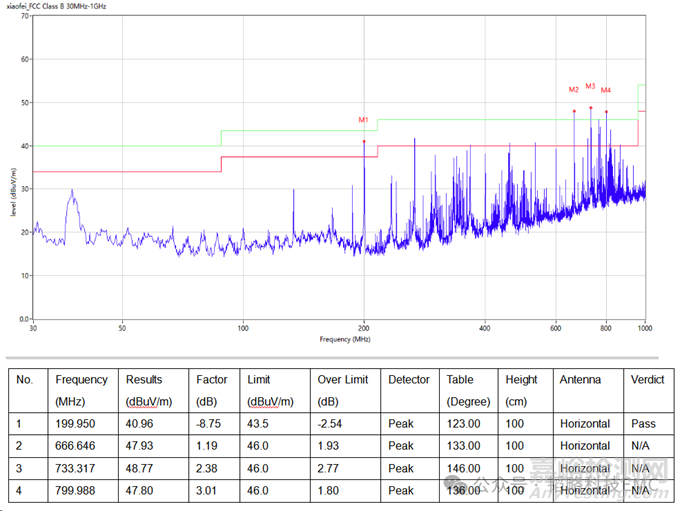Click the 2.77 over limit value
This screenshot has width=680, height=511.
click(330, 468)
